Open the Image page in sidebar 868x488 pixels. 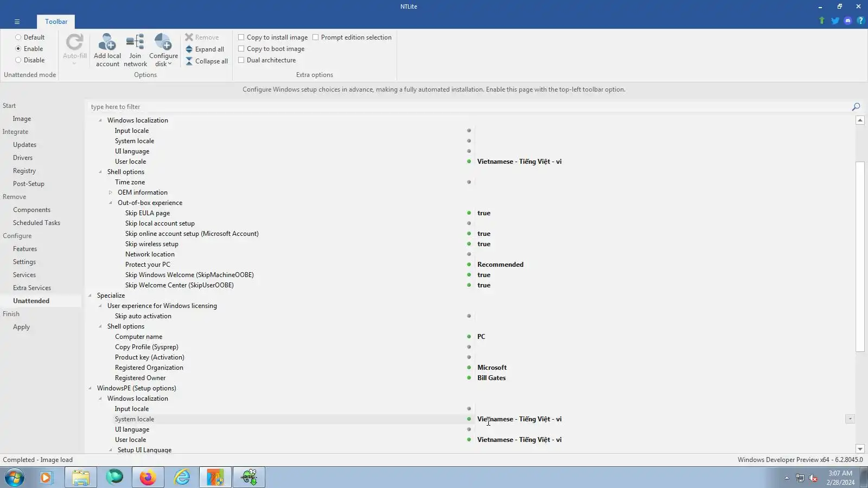(x=22, y=119)
